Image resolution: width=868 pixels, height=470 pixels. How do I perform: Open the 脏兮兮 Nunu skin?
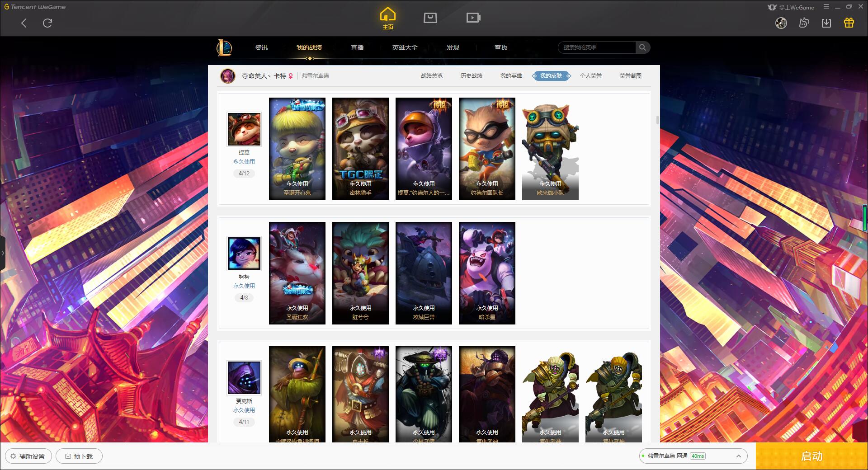360,273
